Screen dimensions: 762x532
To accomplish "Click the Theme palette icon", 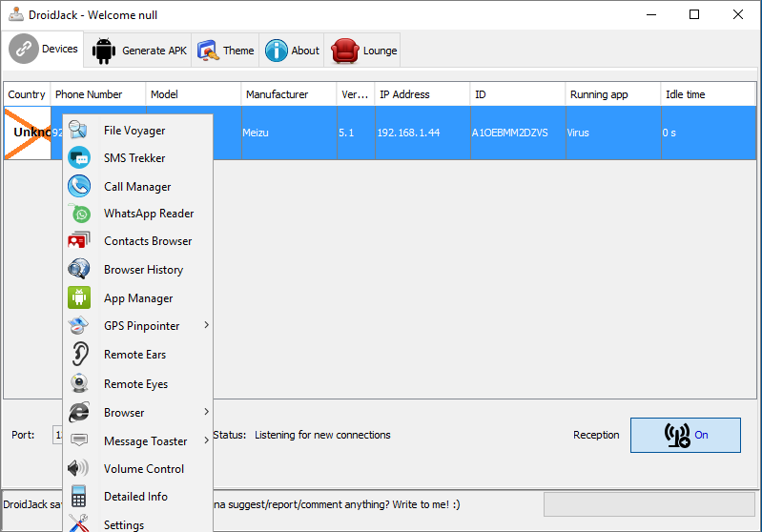I will coord(209,51).
